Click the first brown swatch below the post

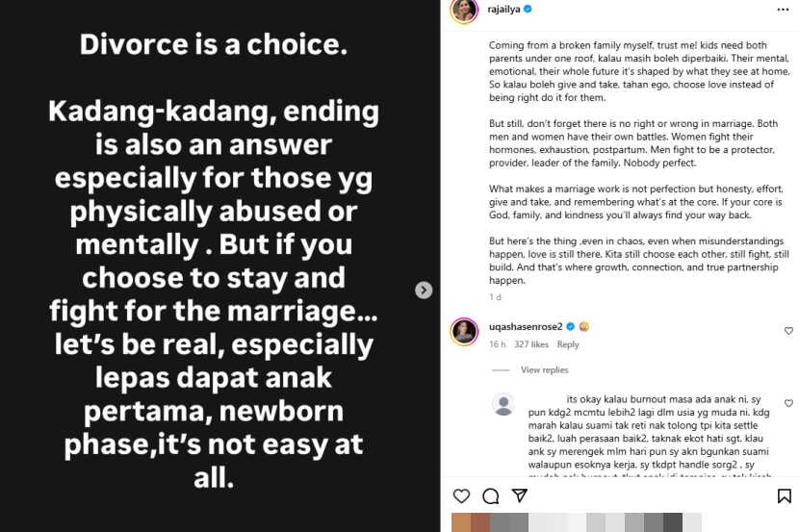[x=462, y=523]
